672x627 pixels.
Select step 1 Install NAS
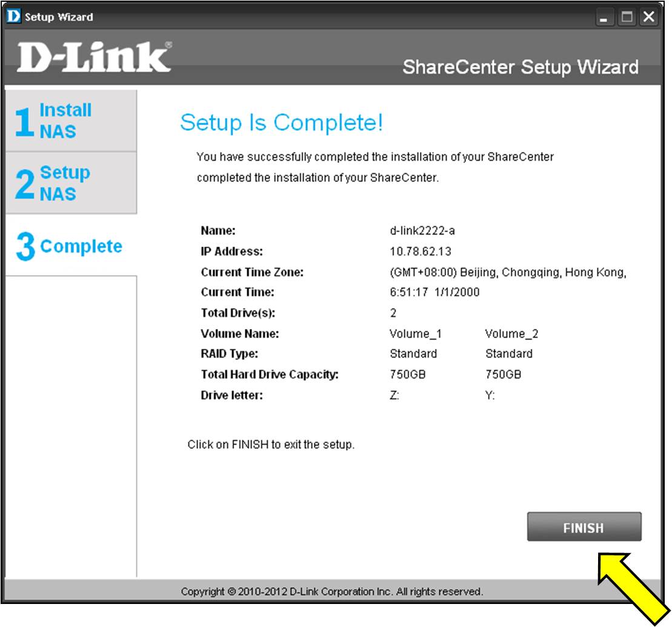pyautogui.click(x=71, y=121)
